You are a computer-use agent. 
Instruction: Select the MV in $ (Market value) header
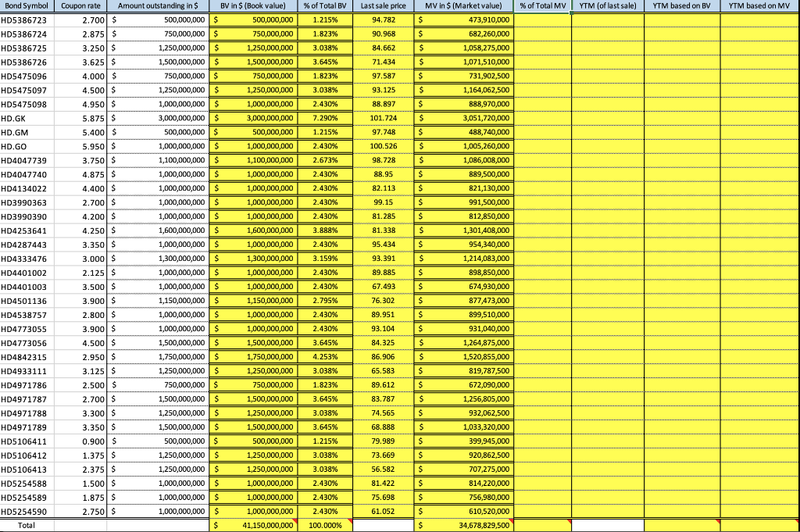(462, 6)
